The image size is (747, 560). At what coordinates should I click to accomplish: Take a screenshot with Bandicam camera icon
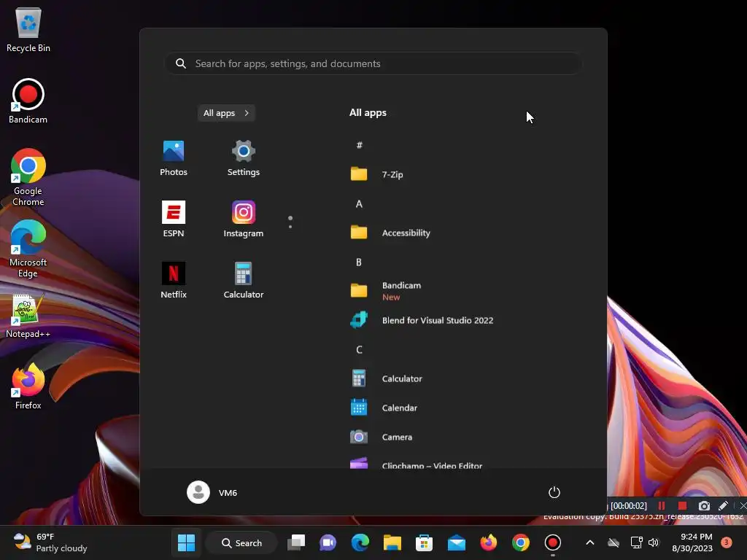pos(704,506)
